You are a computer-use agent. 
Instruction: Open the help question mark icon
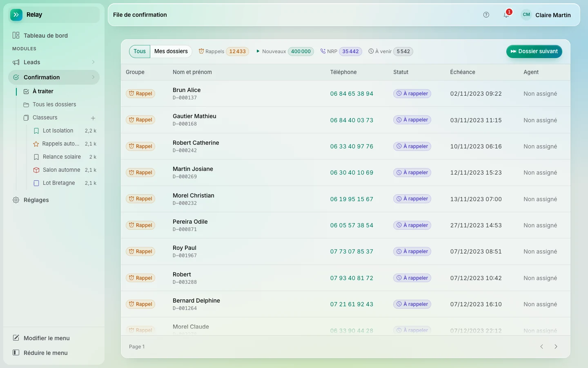pos(486,15)
